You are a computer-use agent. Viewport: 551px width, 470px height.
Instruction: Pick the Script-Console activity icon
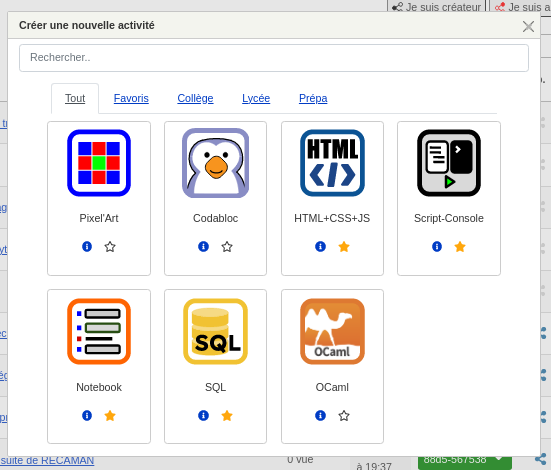click(449, 163)
